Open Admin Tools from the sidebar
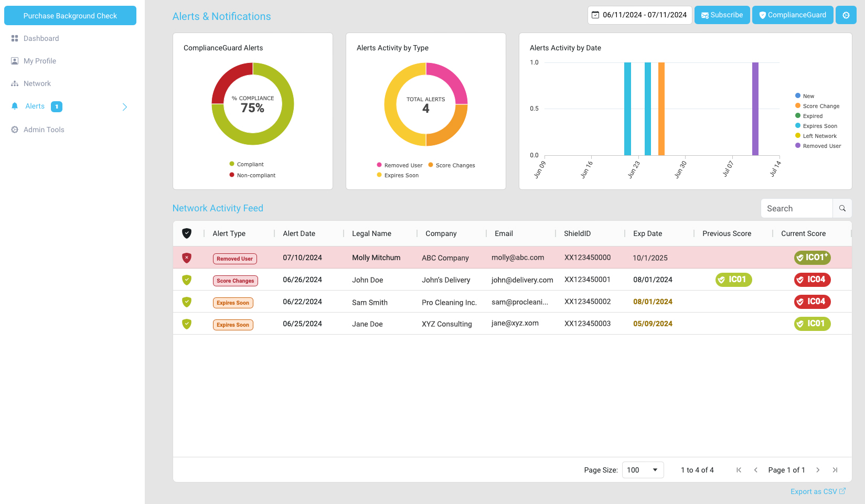Image resolution: width=865 pixels, height=504 pixels. (44, 130)
